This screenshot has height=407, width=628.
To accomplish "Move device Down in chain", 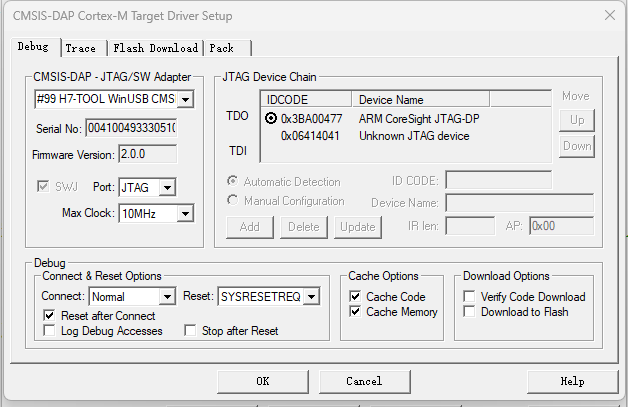I will pyautogui.click(x=577, y=146).
